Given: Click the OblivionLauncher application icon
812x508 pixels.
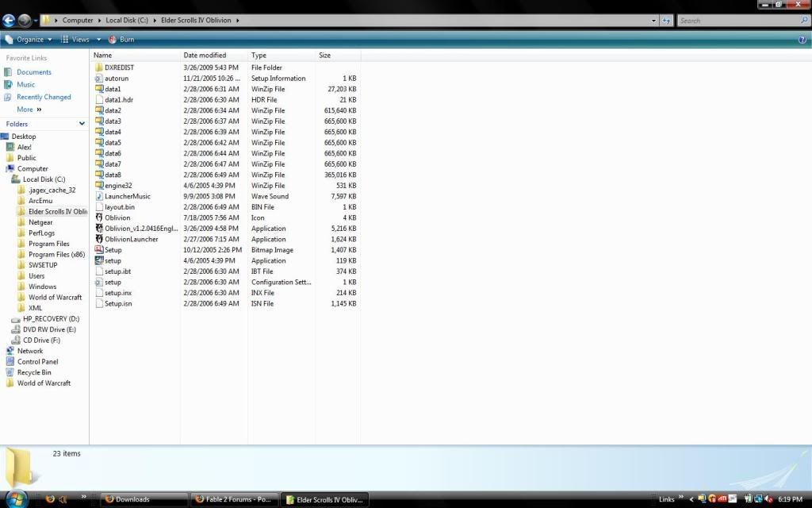Looking at the screenshot, I should tap(99, 239).
